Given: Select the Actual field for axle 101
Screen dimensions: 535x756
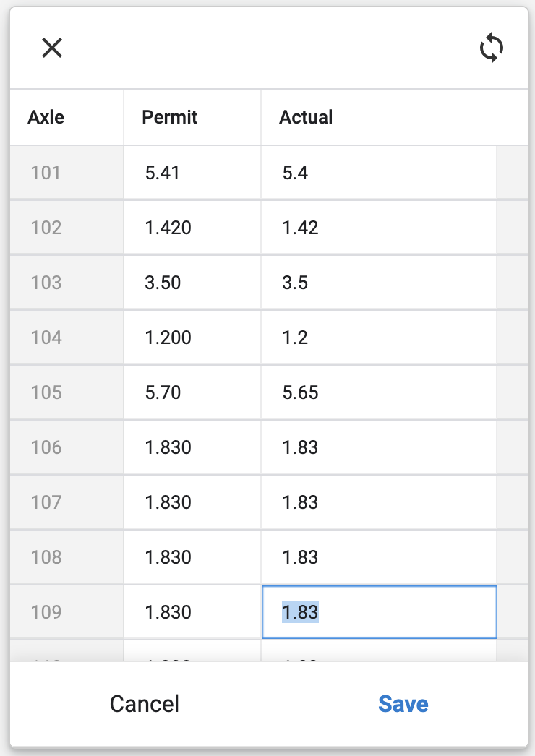Looking at the screenshot, I should coord(379,173).
